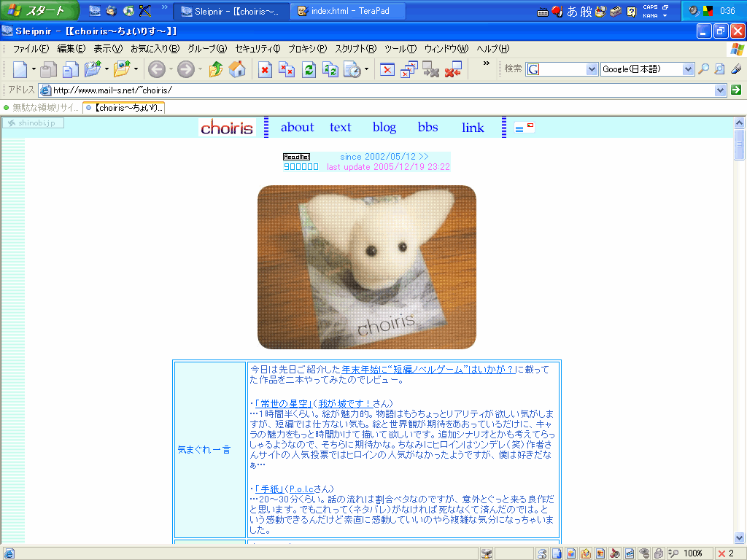Expand the toolbar overflow chevron
This screenshot has height=560, width=747.
tap(487, 64)
